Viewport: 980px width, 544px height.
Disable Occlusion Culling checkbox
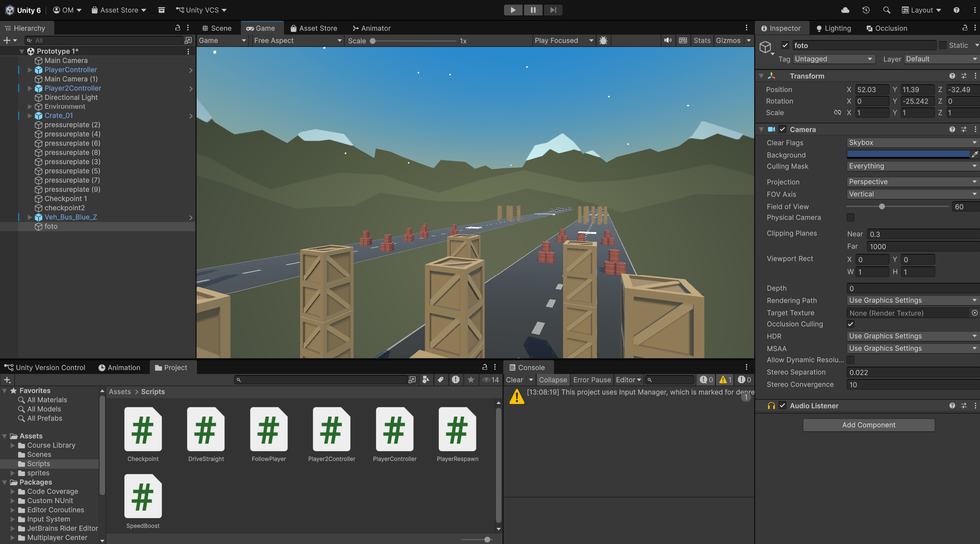pyautogui.click(x=850, y=324)
